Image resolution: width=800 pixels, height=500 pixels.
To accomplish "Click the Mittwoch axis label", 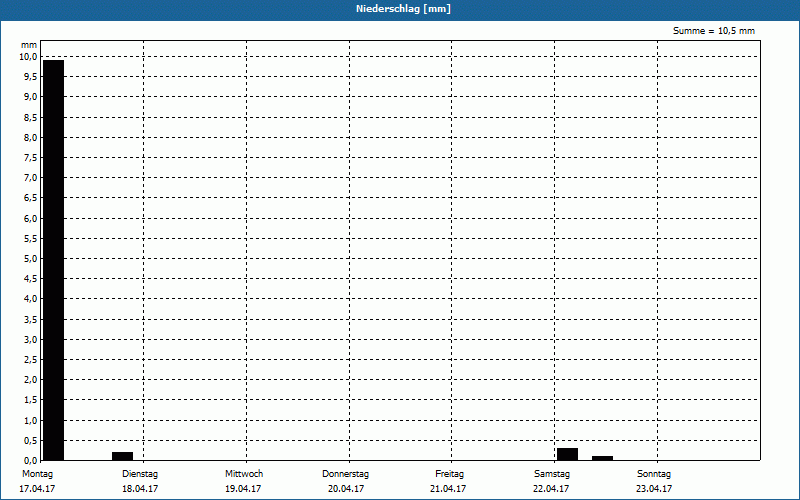I will pos(244,474).
